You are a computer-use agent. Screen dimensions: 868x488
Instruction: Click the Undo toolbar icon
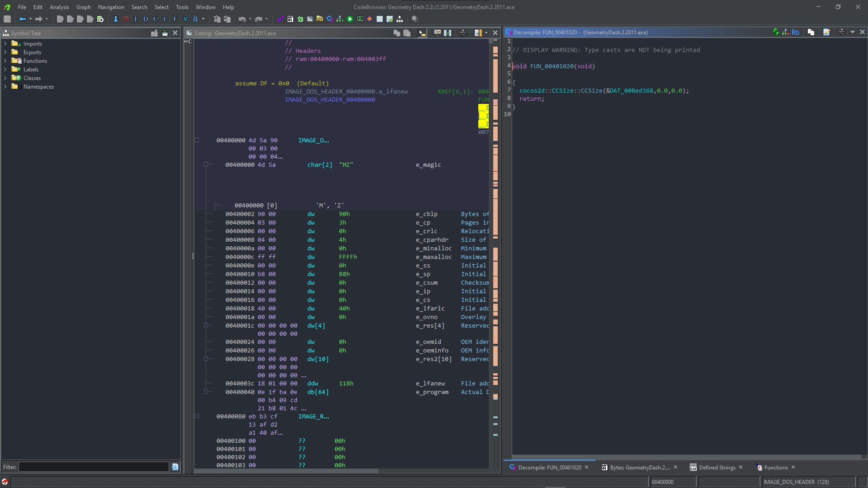click(242, 19)
